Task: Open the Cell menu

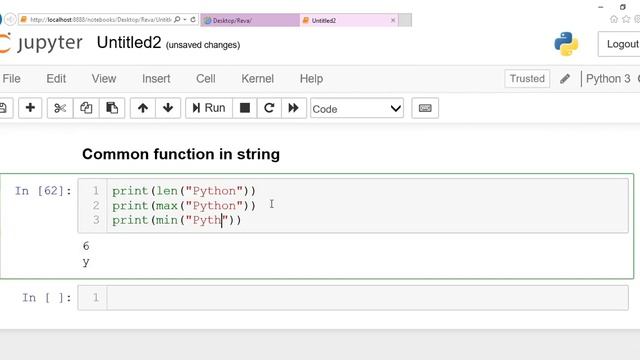Action: point(206,78)
